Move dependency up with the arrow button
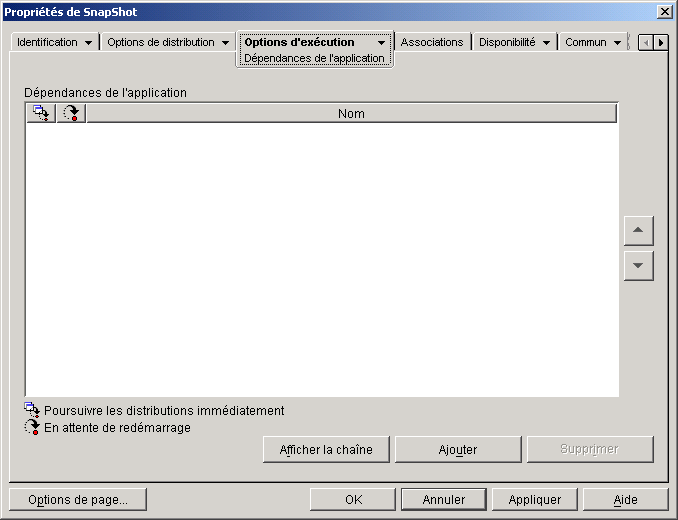 coord(638,230)
